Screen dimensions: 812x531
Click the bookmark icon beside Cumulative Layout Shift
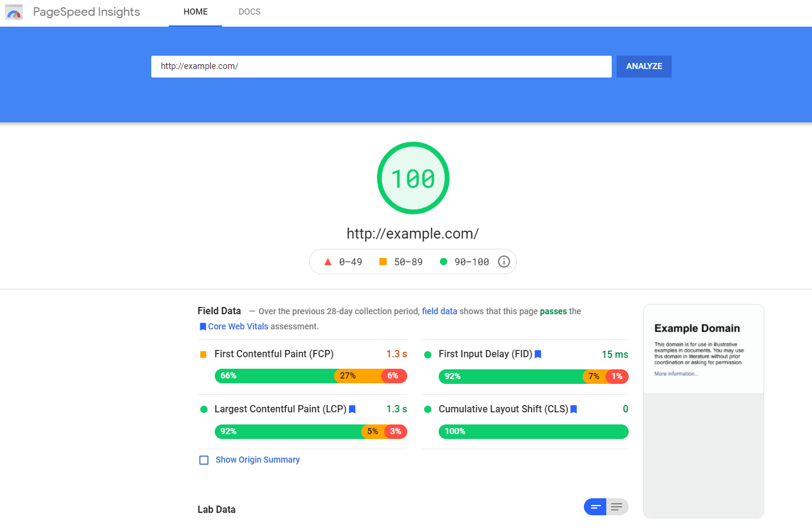pos(573,409)
